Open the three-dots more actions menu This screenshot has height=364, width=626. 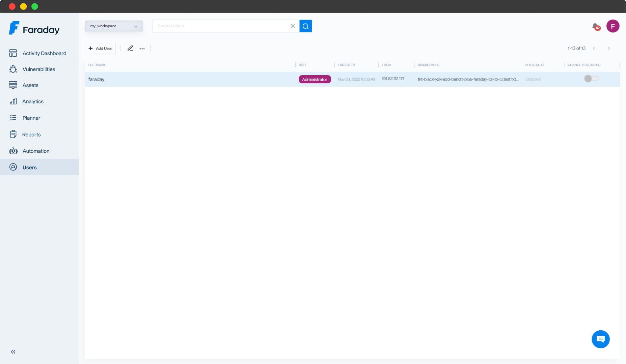pos(142,49)
